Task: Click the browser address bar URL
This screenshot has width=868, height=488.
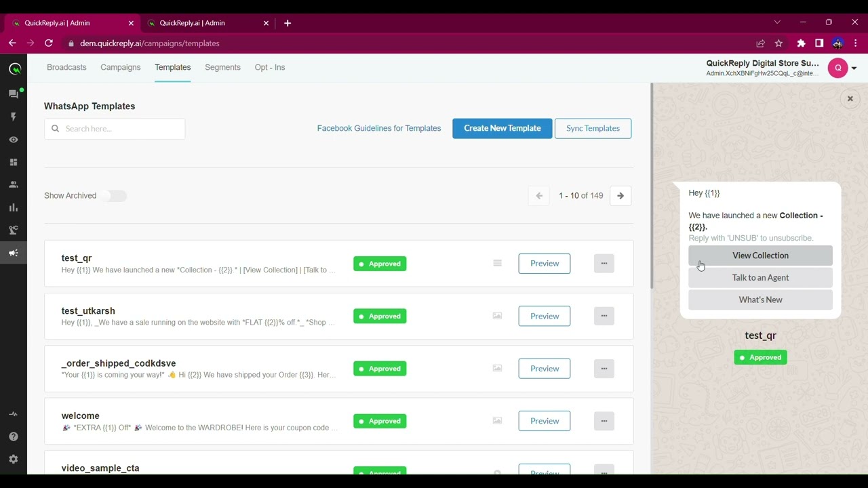Action: click(x=149, y=43)
